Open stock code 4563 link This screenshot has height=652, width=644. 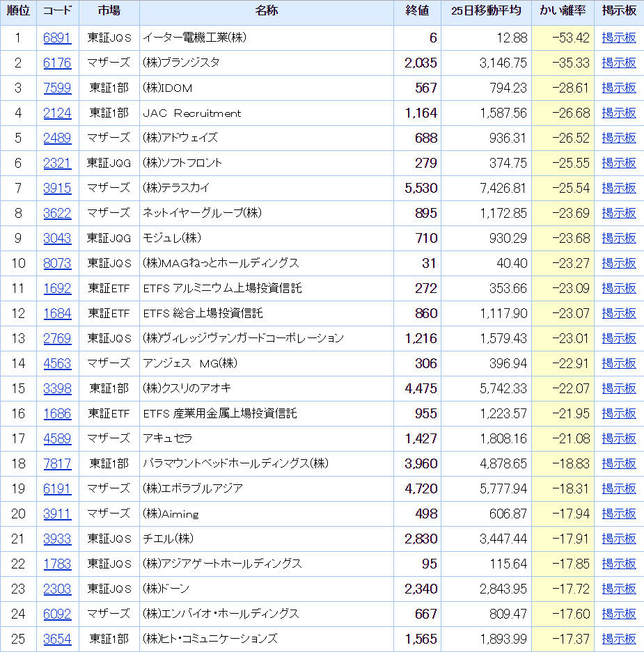coord(57,363)
